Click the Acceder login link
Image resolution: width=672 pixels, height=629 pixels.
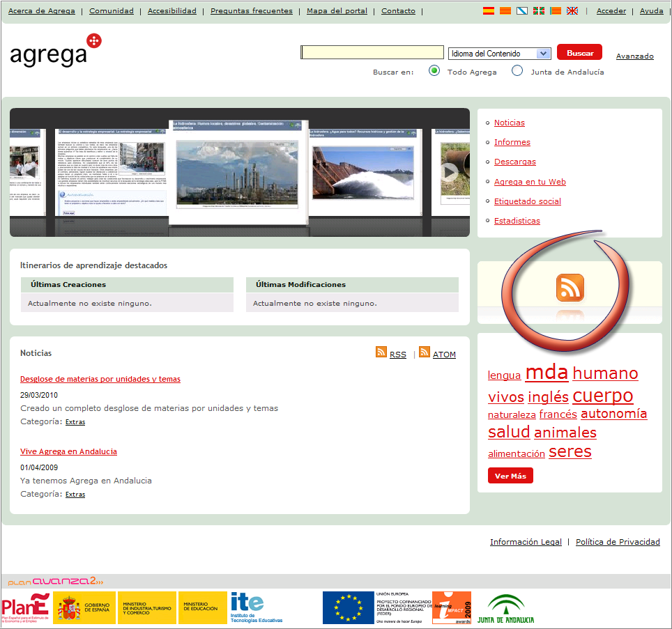click(611, 10)
